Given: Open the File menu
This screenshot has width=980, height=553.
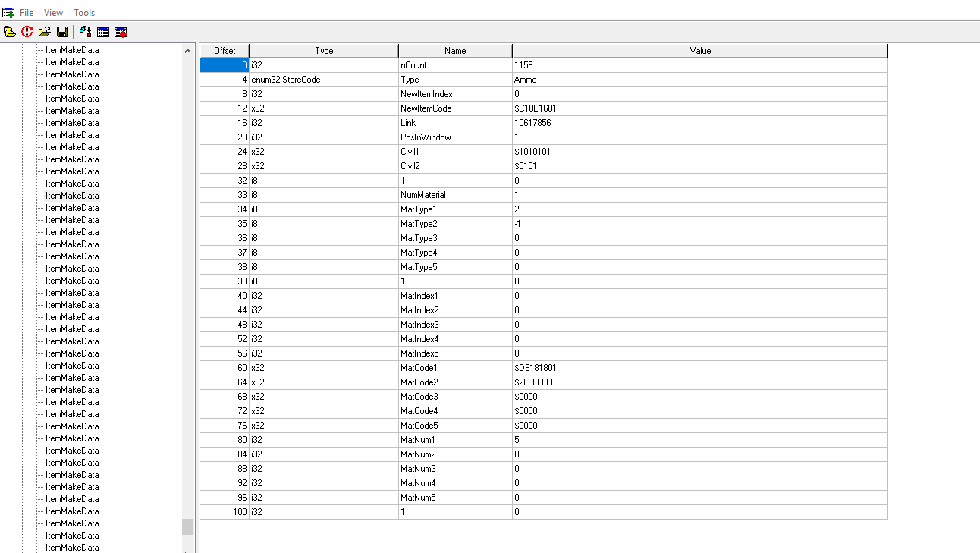Looking at the screenshot, I should pos(27,13).
